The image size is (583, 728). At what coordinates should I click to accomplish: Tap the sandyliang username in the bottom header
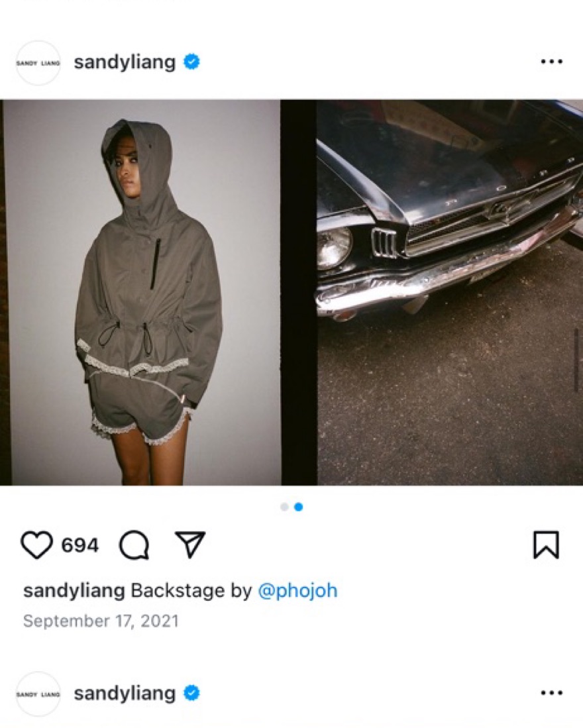tap(125, 694)
